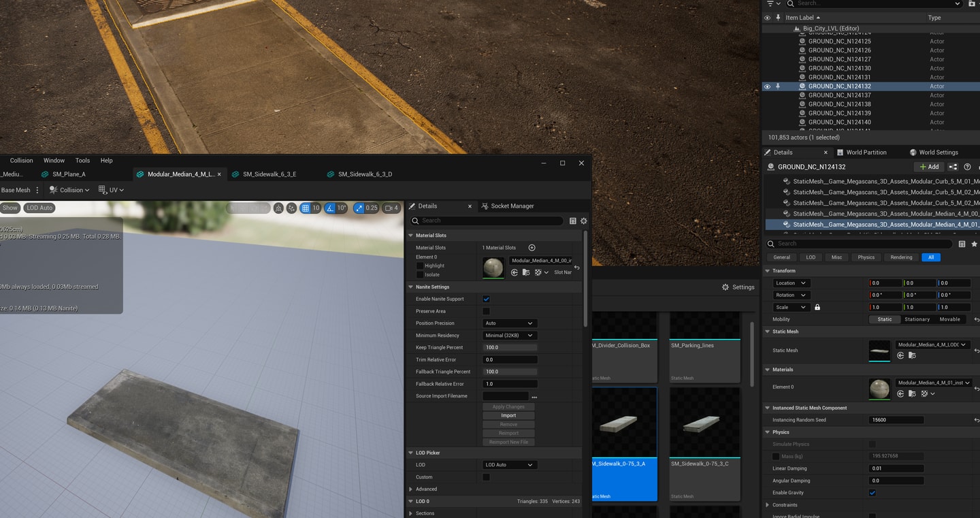This screenshot has width=980, height=518.
Task: Open the Tools menu
Action: pos(82,161)
